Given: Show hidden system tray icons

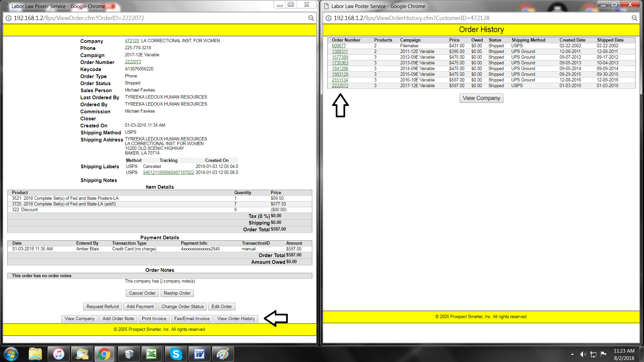Looking at the screenshot, I should tap(572, 354).
